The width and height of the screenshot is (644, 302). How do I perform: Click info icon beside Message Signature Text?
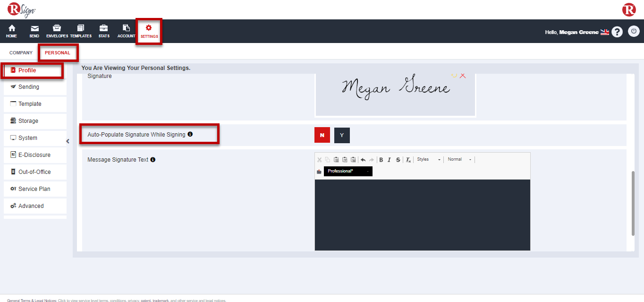pos(153,160)
